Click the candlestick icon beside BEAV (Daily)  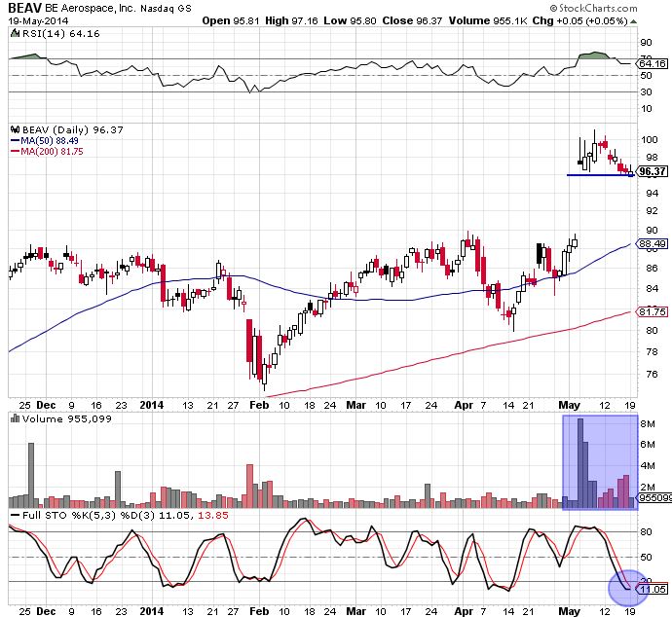(15, 129)
